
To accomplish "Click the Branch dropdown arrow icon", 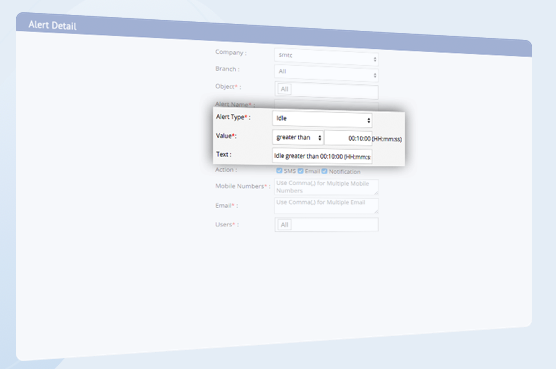I will click(375, 76).
